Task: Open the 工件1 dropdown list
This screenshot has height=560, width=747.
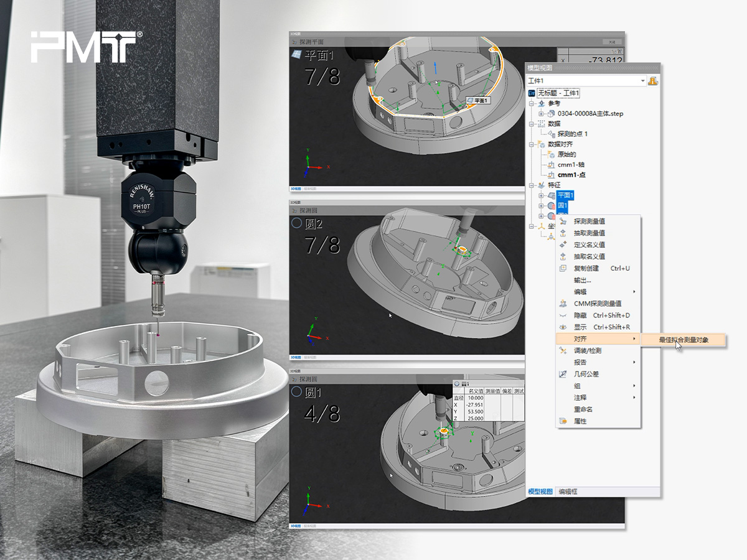Action: click(x=643, y=81)
